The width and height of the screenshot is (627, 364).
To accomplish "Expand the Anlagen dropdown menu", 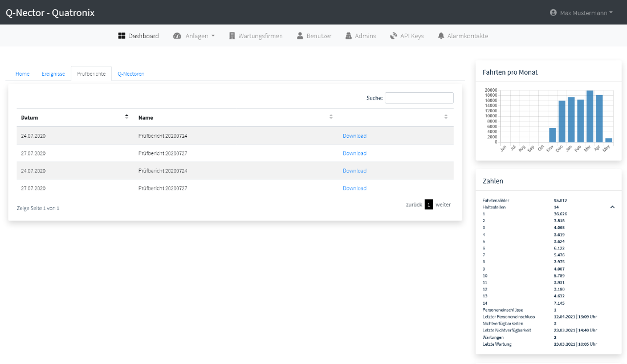I will point(194,36).
